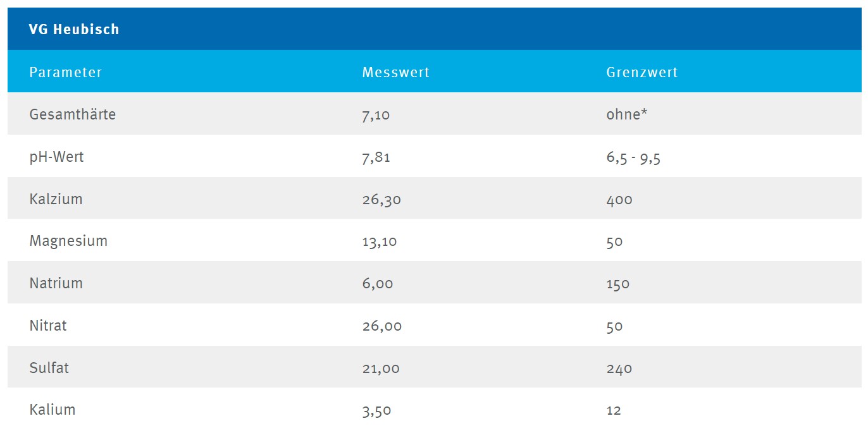Screen dimensions: 868x440
Task: Click the Messwert column header
Action: (x=395, y=72)
